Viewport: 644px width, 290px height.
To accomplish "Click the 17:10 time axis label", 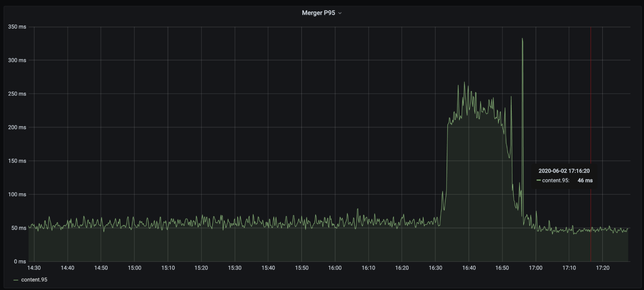I will click(x=569, y=268).
